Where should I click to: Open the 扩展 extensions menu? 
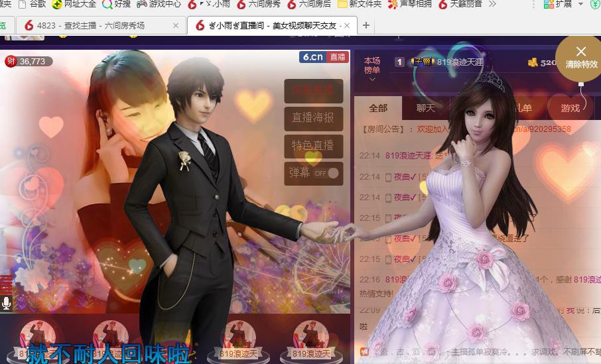557,4
